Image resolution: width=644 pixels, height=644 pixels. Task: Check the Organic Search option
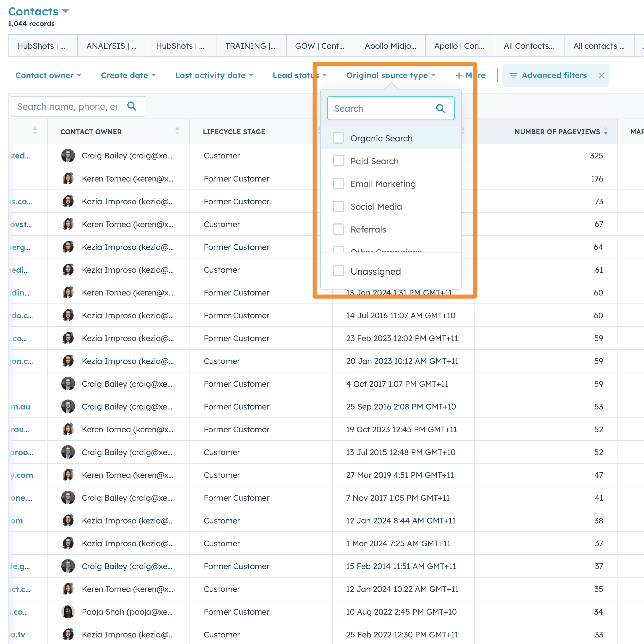point(338,138)
